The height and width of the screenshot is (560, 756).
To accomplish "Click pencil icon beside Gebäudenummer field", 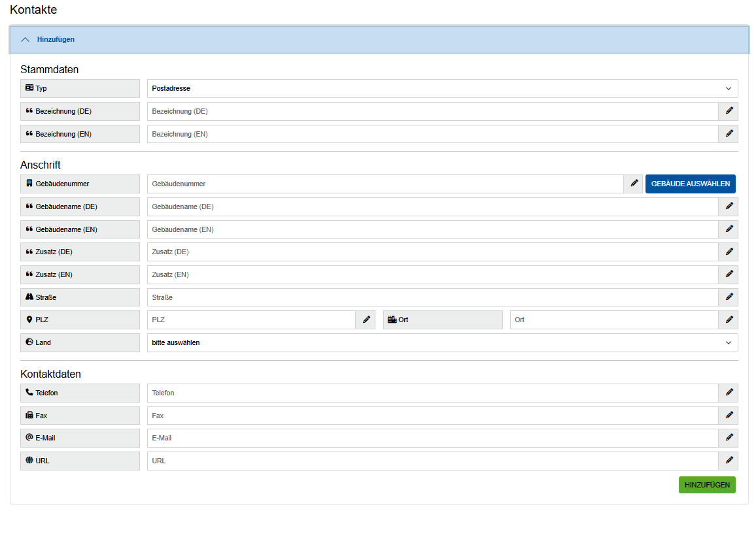I will 633,184.
